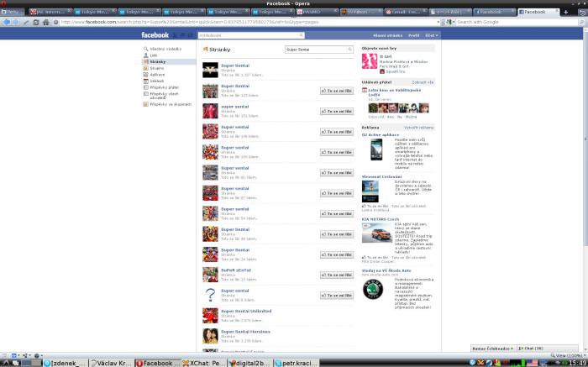Switch to XChat window in taskbar
588x367 pixels.
203,363
